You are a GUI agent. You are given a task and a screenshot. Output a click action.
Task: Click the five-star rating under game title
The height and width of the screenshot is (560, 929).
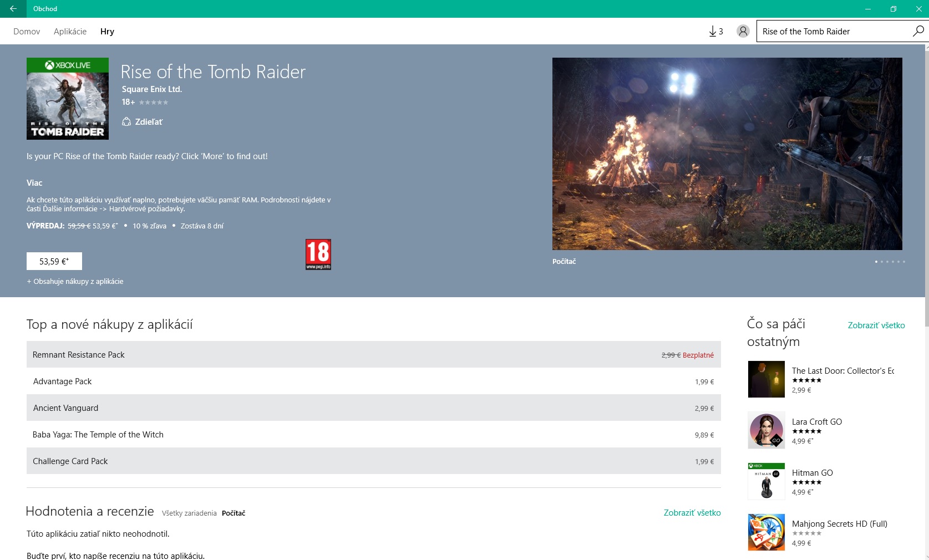pyautogui.click(x=154, y=103)
